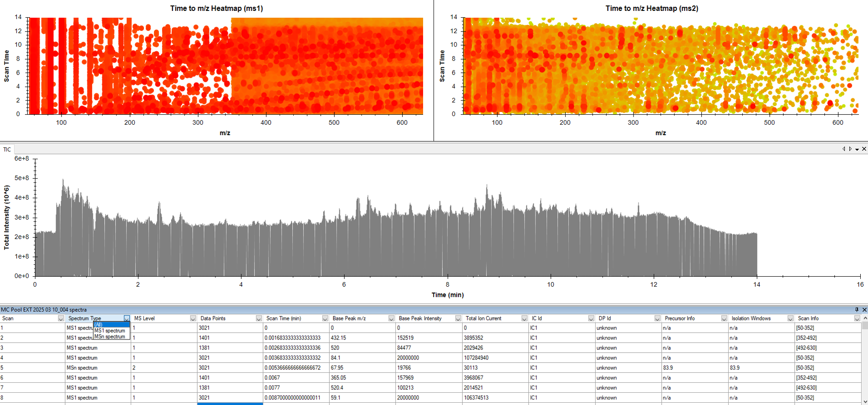Open the Precursor Info filter dropdown
Viewport: 868px width, 405px height.
(x=724, y=319)
